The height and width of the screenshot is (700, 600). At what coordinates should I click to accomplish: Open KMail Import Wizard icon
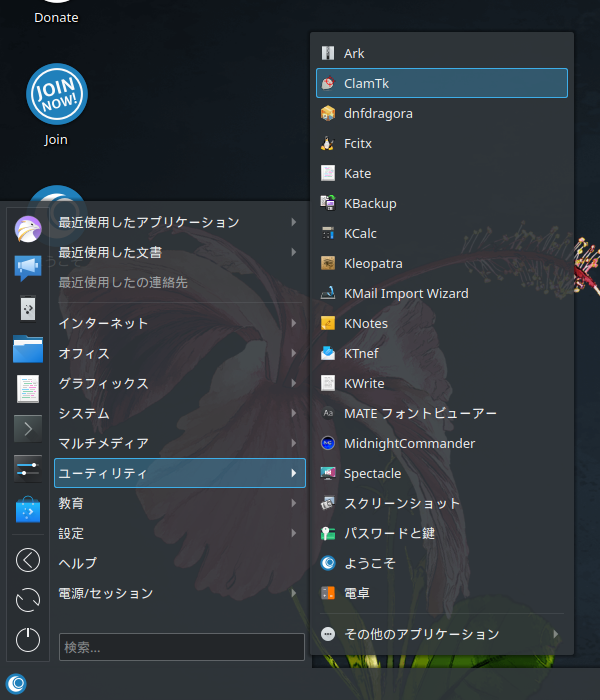[328, 293]
